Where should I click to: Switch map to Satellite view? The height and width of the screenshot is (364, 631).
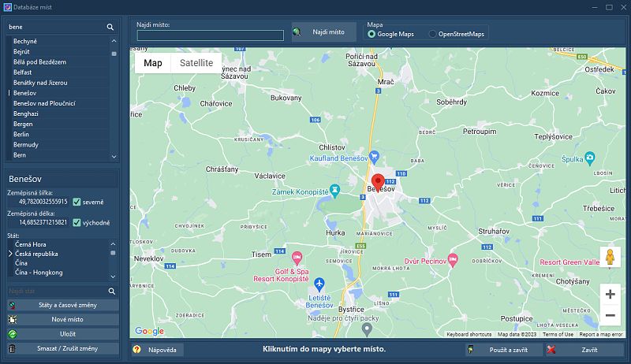coord(196,63)
